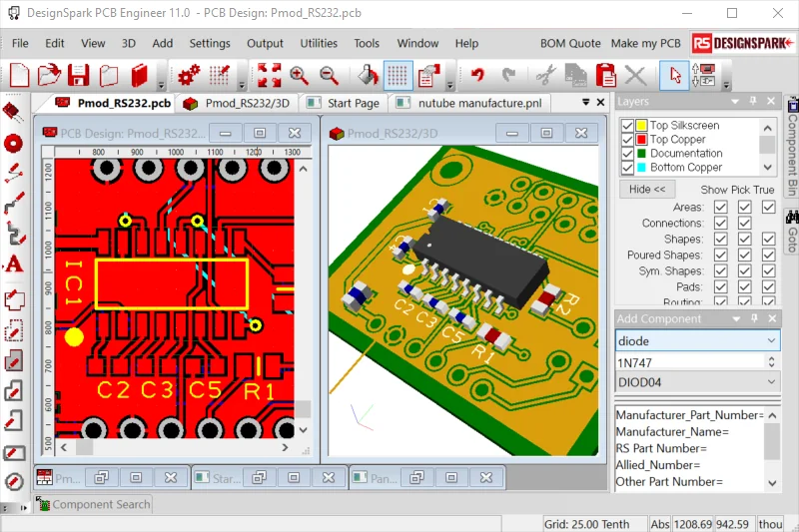The width and height of the screenshot is (799, 532).
Task: Open the Component Search tab
Action: point(94,504)
